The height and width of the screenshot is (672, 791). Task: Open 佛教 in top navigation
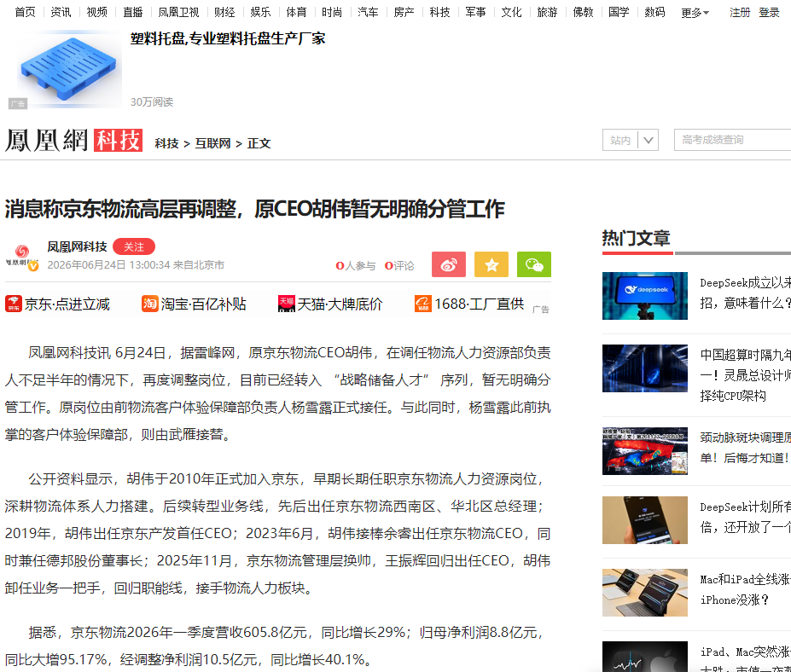click(583, 12)
